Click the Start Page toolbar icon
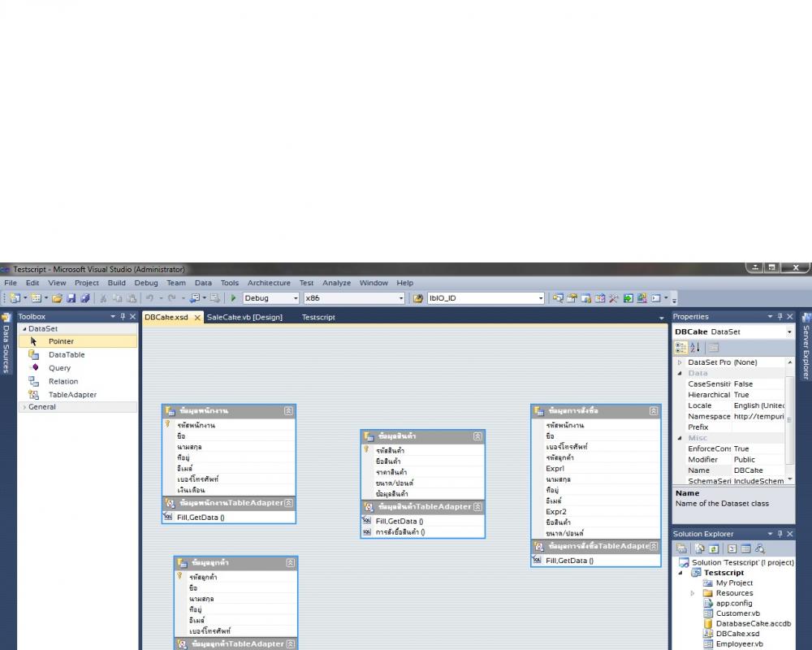Screen dimensions: 812x650 point(628,298)
